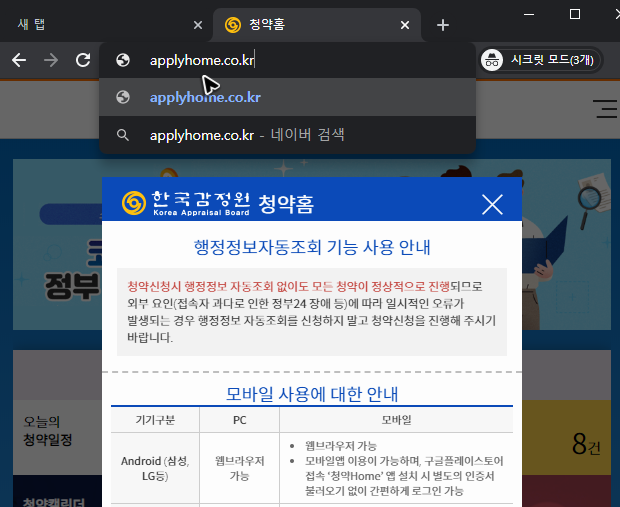Click the PC column header
The height and width of the screenshot is (507, 620).
[x=240, y=420]
